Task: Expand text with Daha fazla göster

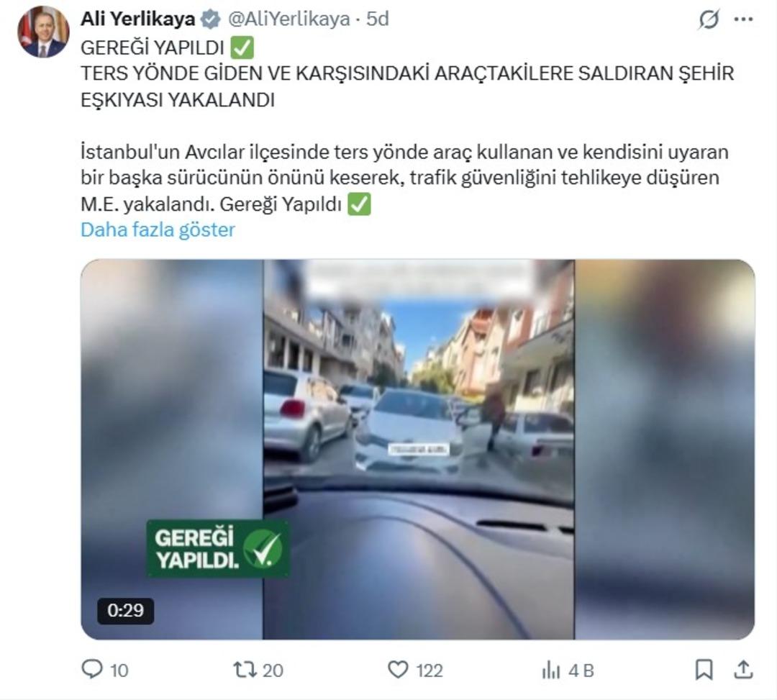Action: click(158, 230)
